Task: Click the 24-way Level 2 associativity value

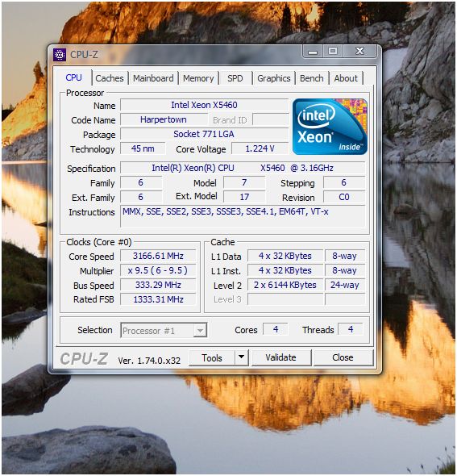Action: 344,285
